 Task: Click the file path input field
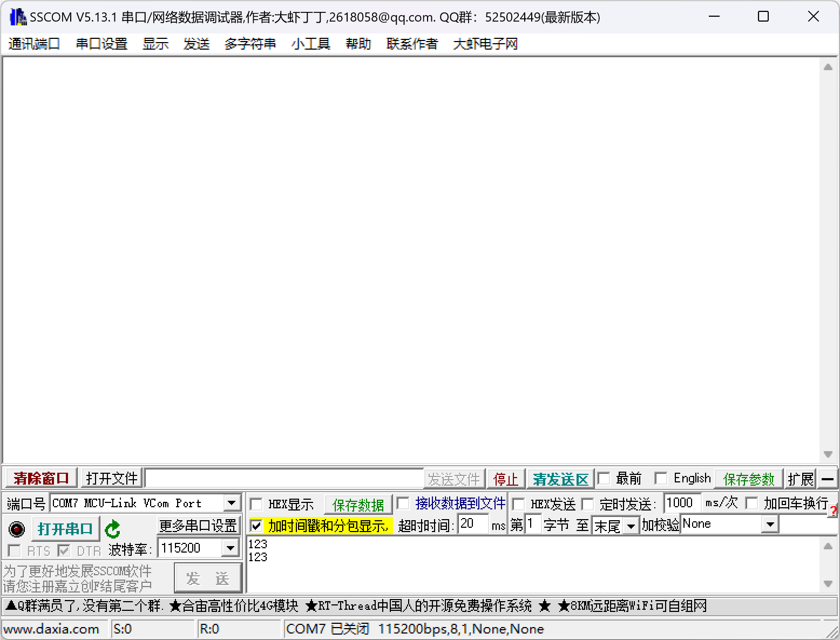click(x=284, y=479)
